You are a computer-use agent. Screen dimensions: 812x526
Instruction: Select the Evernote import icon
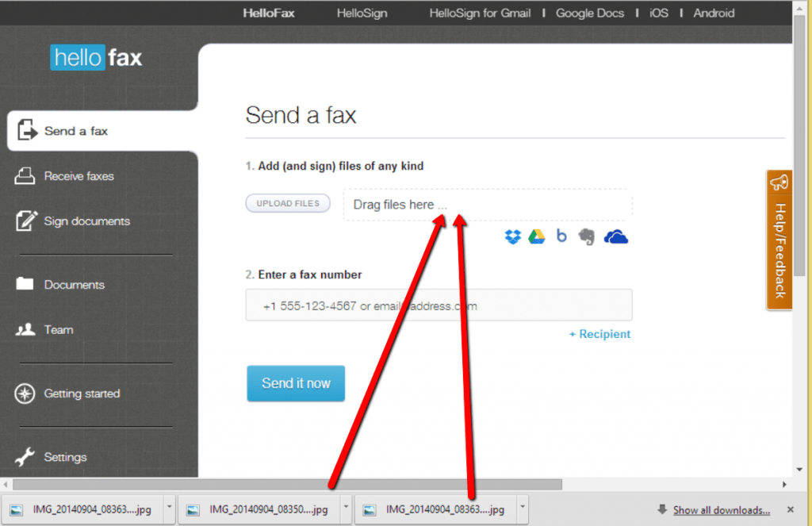[x=585, y=236]
